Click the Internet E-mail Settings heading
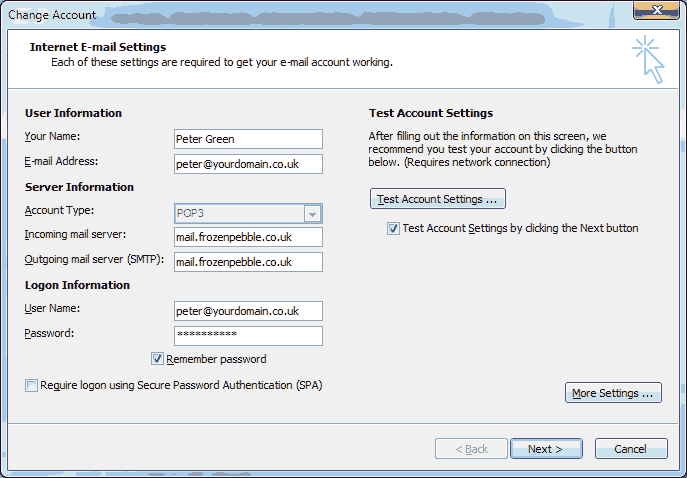This screenshot has height=478, width=687. pos(98,47)
